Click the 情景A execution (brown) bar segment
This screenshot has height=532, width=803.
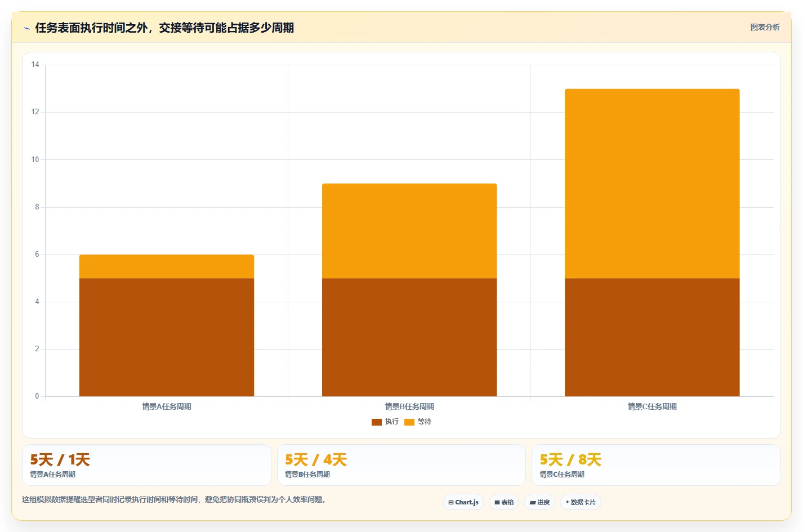click(x=167, y=337)
